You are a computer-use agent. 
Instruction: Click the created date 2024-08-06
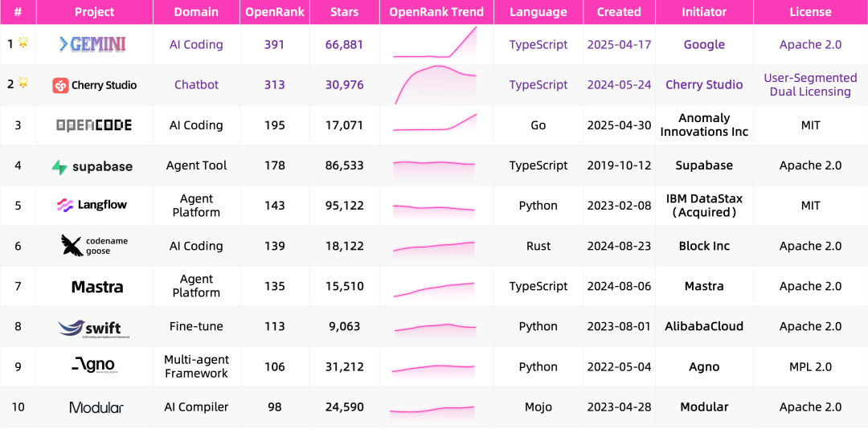click(x=619, y=286)
